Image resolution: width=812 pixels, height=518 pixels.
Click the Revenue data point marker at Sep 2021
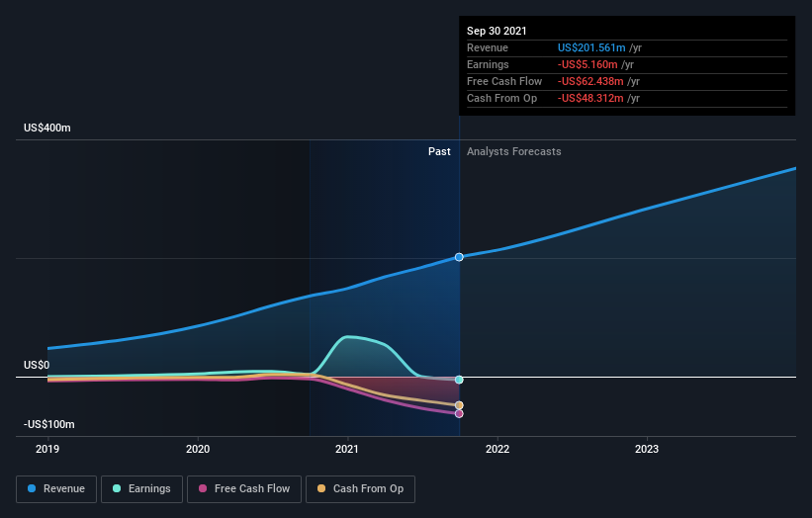point(459,257)
